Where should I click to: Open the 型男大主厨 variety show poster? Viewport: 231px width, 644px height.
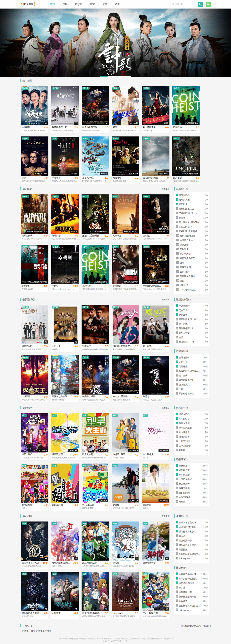tap(95, 433)
